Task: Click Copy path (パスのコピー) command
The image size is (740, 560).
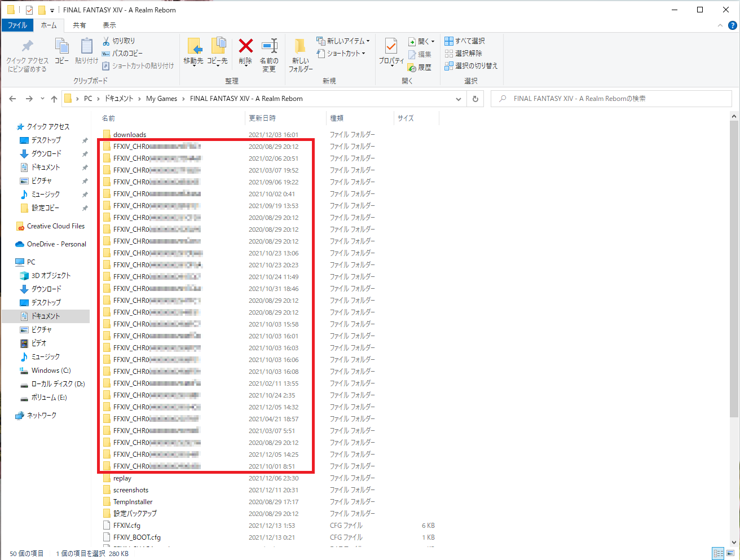Action: click(x=122, y=54)
